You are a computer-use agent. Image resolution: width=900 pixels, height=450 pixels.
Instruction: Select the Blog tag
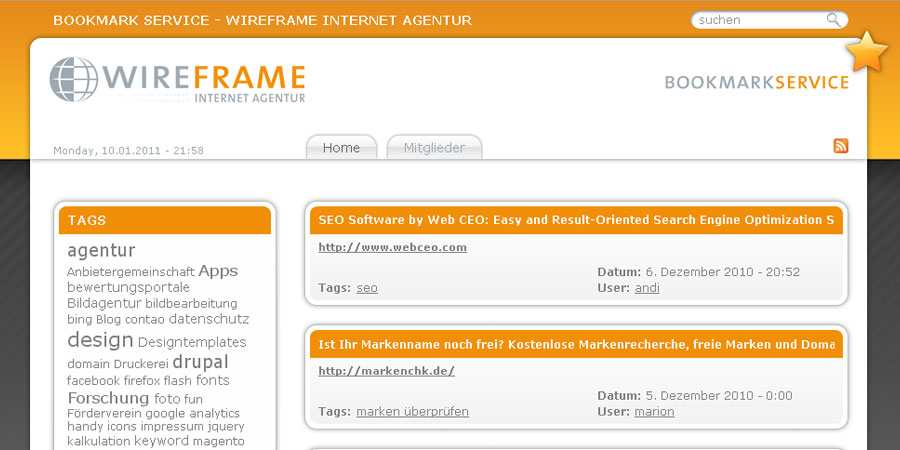pyautogui.click(x=108, y=319)
